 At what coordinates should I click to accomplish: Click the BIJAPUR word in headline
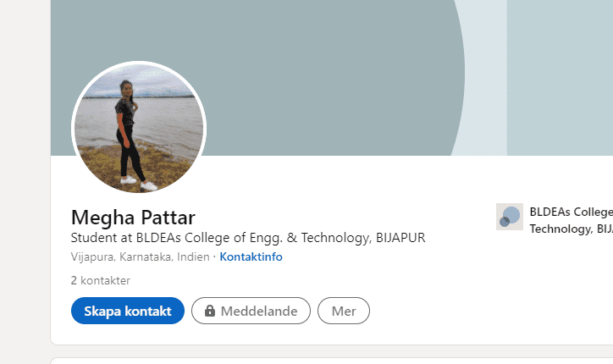coord(400,238)
